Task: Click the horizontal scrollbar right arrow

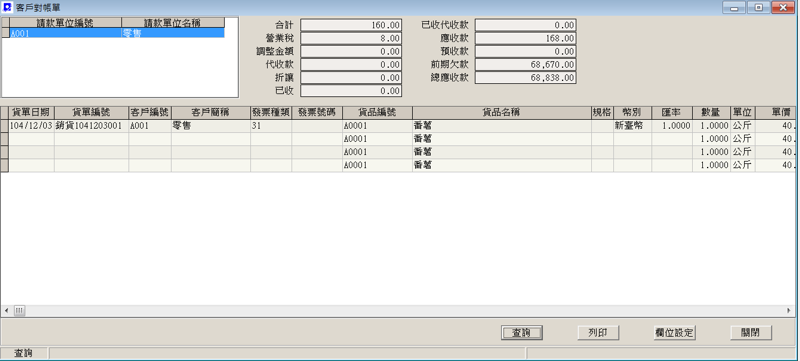Action: click(789, 310)
